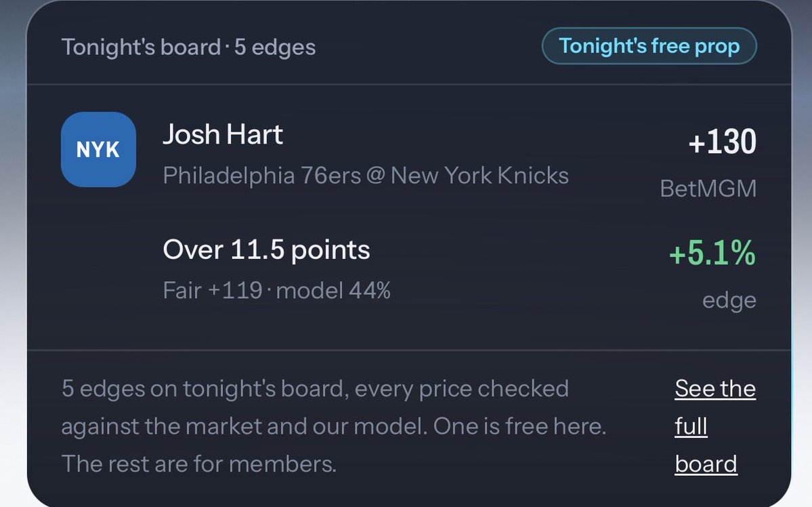The height and width of the screenshot is (507, 812).
Task: Click Philadelphia 76ers @ New York Knicks matchup
Action: [366, 176]
